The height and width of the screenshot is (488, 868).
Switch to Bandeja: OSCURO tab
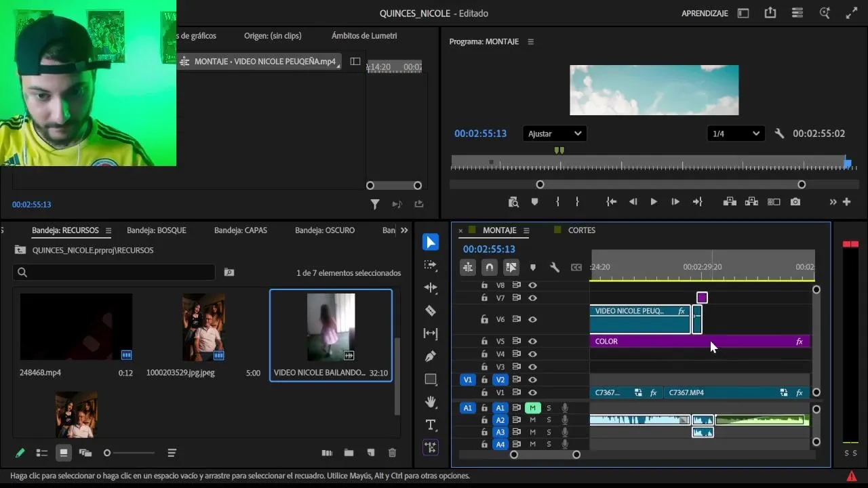point(325,230)
